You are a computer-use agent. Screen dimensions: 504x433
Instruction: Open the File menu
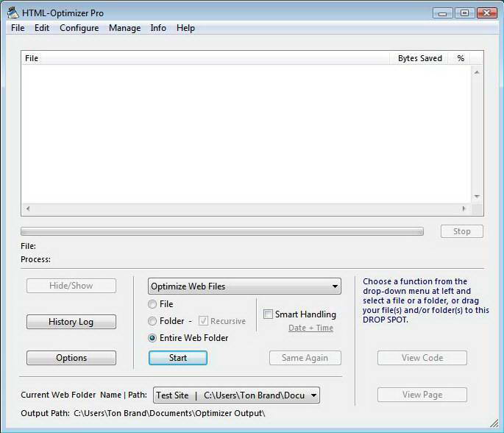(18, 28)
